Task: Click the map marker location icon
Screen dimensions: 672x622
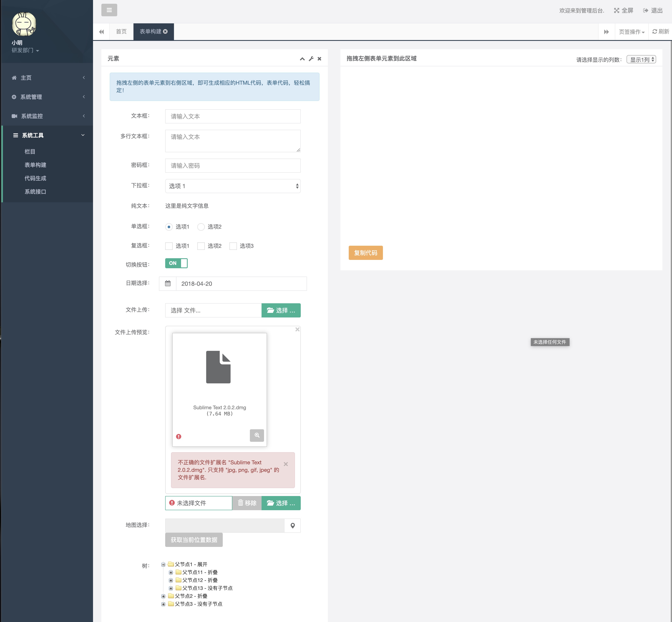Action: coord(292,525)
